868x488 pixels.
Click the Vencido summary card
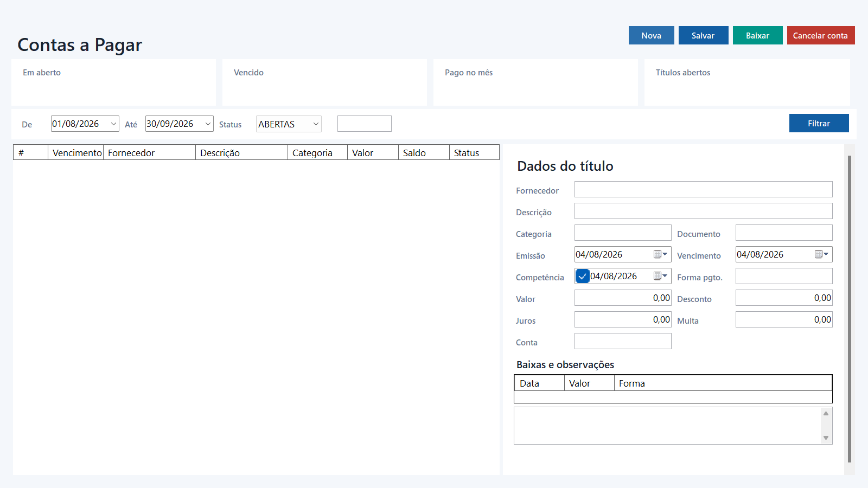pos(324,82)
